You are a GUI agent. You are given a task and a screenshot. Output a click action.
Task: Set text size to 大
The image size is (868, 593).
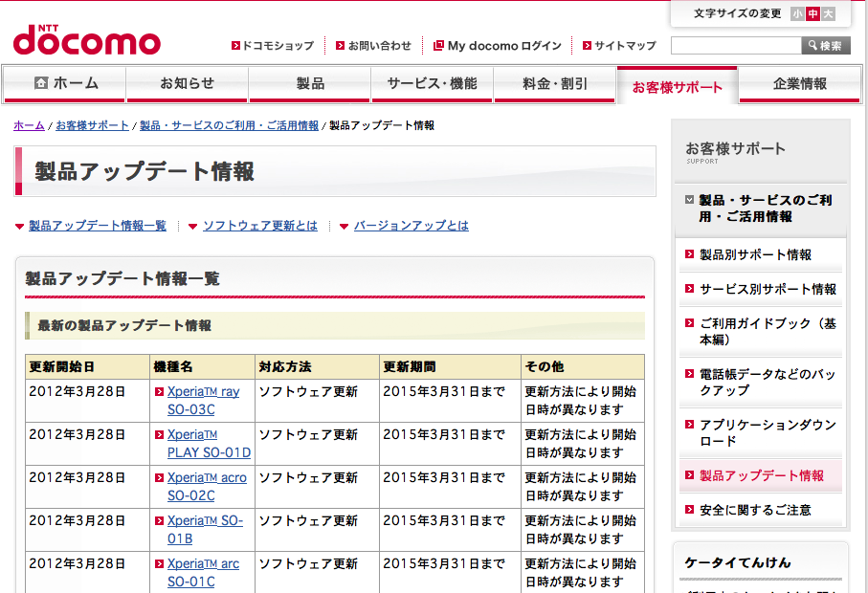[x=828, y=13]
